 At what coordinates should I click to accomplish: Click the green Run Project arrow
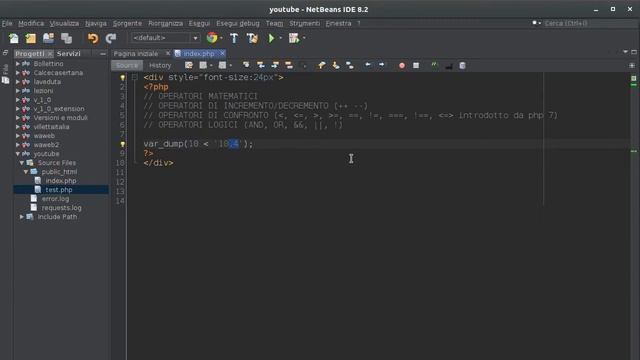[271, 38]
